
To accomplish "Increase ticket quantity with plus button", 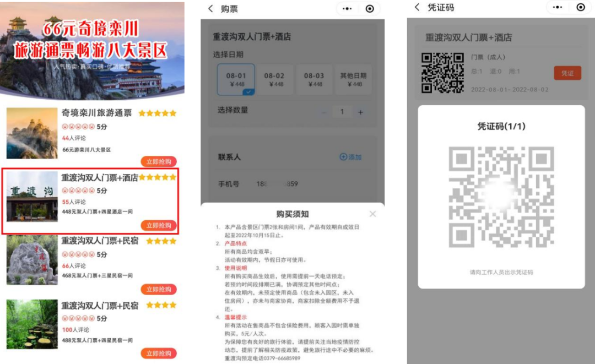I will pos(360,112).
